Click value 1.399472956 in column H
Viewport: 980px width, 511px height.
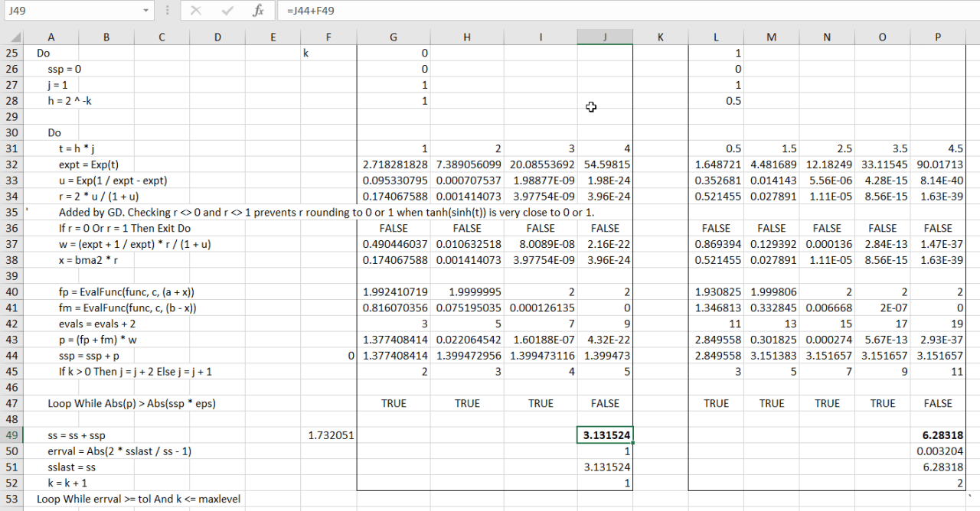click(469, 356)
